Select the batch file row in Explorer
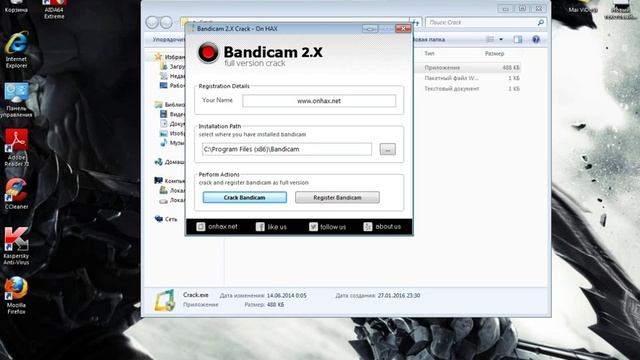Image resolution: width=640 pixels, height=360 pixels. coord(468,78)
